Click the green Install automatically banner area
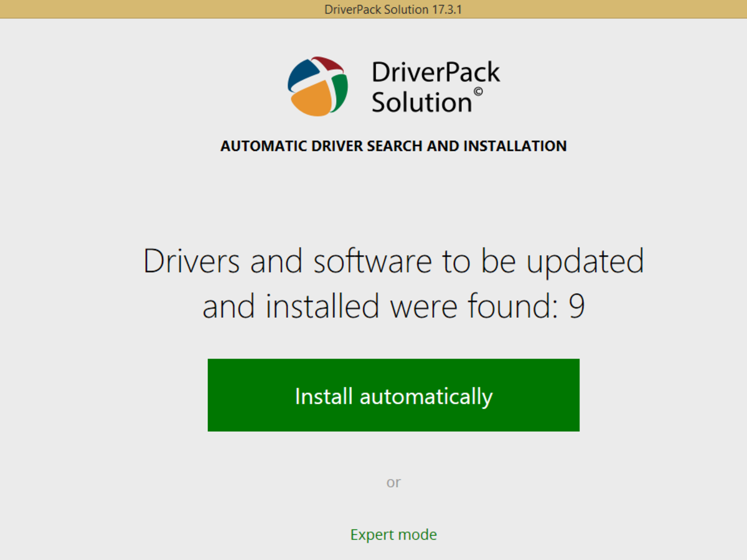The height and width of the screenshot is (560, 747). (393, 395)
